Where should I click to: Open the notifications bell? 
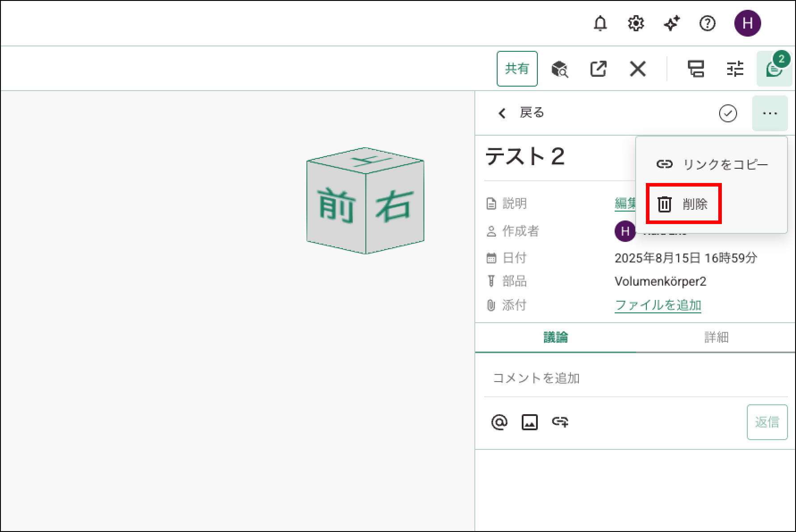click(600, 23)
